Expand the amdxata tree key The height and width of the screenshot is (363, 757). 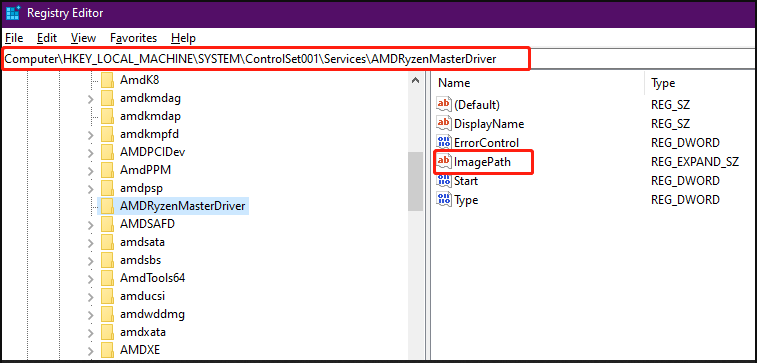[90, 333]
